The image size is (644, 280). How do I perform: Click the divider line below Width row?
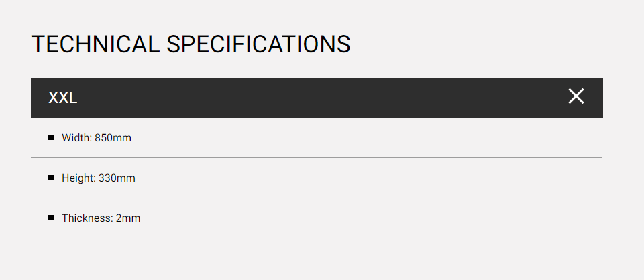[317, 157]
